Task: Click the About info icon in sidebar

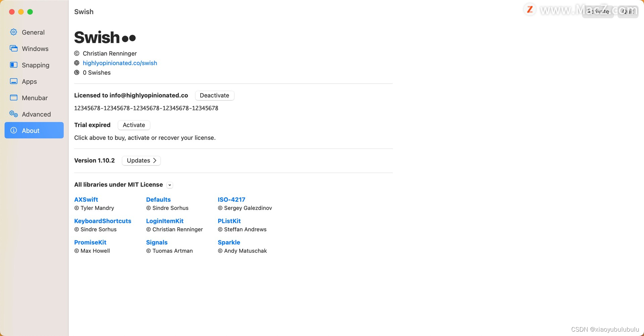Action: [13, 131]
